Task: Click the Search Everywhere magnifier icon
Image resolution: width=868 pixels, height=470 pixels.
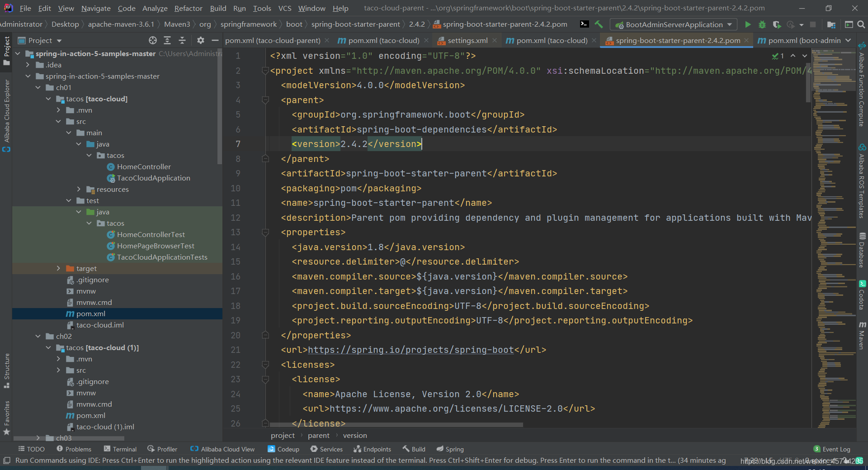Action: 861,24
